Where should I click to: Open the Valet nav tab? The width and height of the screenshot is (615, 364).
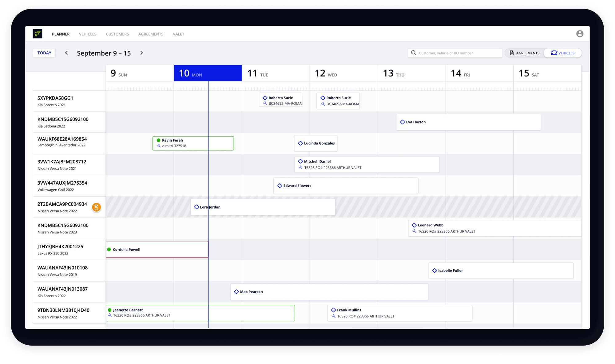178,34
